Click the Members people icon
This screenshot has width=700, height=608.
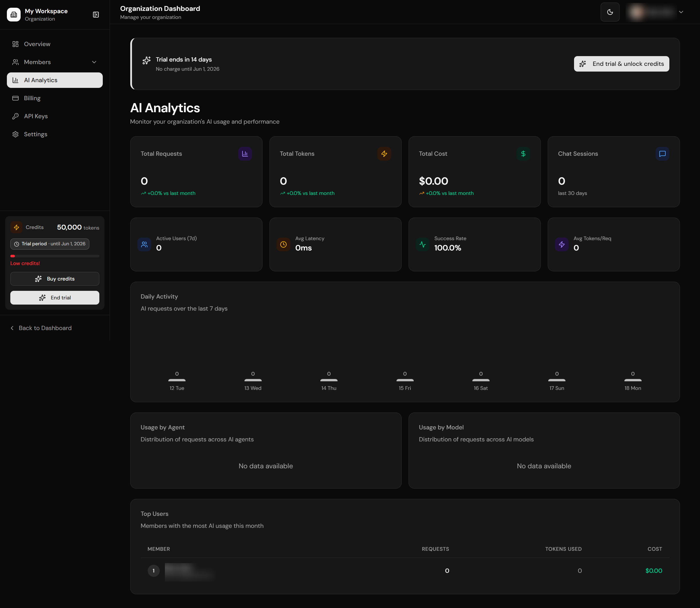click(x=15, y=62)
